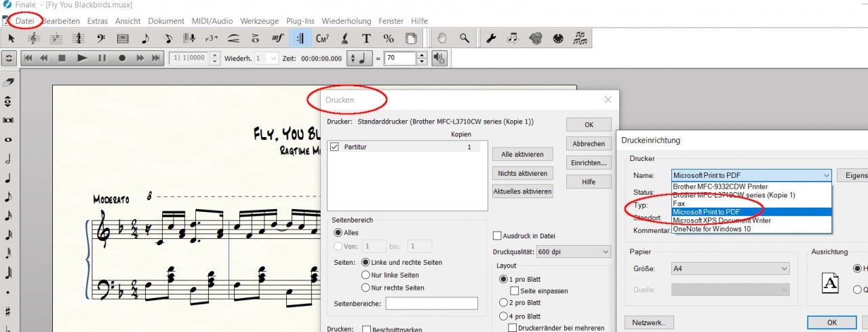This screenshot has width=868, height=332.
Task: Enable Ausdruck in Datei checkbox
Action: (498, 236)
